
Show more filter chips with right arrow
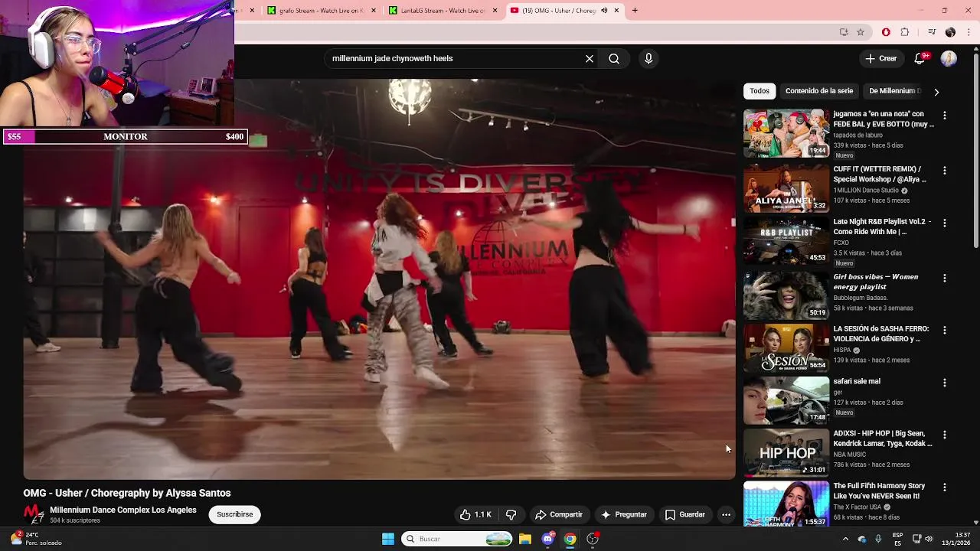[936, 92]
